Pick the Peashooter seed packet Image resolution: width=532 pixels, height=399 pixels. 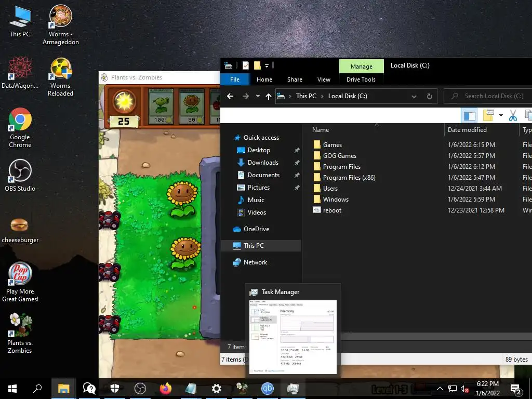[161, 107]
